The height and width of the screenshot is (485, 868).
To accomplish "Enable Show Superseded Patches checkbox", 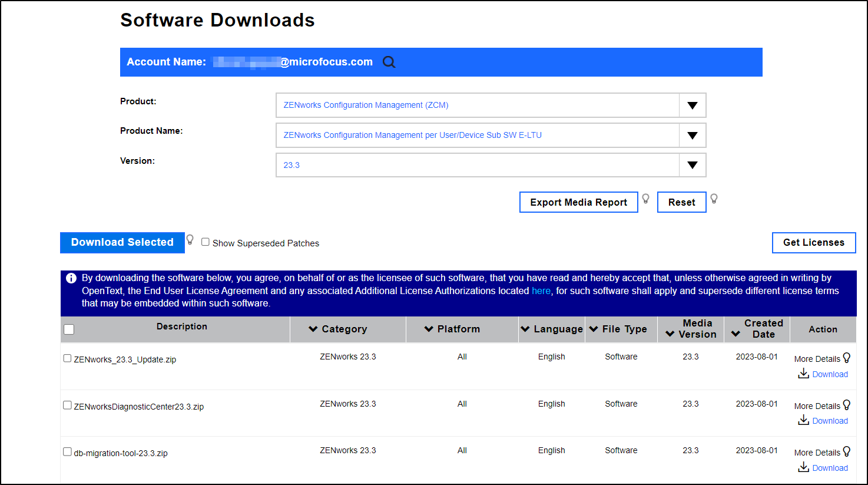I will [x=206, y=242].
